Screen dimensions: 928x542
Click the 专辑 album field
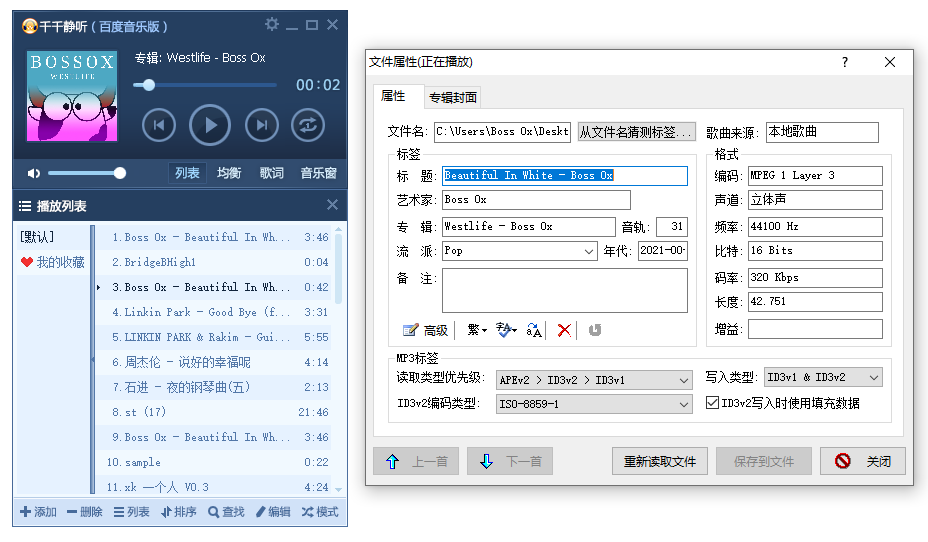pyautogui.click(x=529, y=227)
